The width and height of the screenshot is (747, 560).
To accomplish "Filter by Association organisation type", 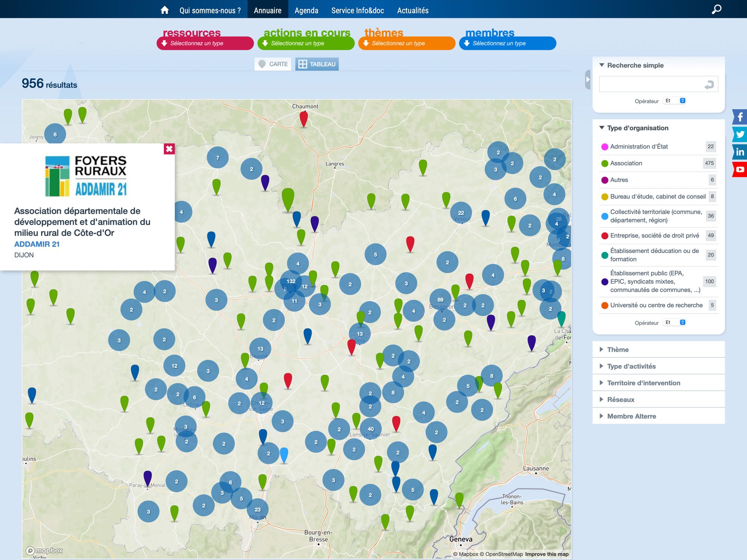I will pyautogui.click(x=626, y=163).
